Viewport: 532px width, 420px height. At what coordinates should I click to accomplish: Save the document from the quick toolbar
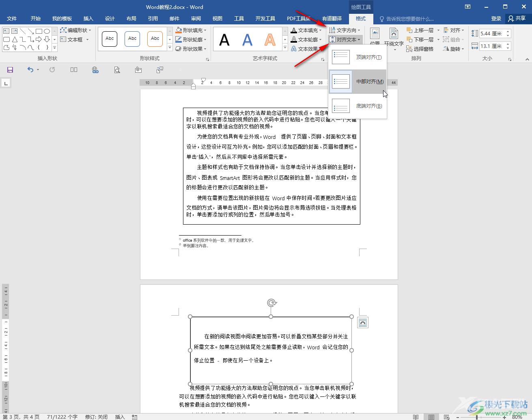(10, 70)
